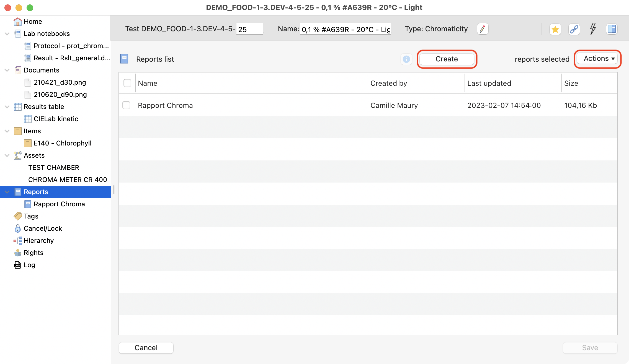Collapse the Assets tree node
629x364 pixels.
point(7,155)
